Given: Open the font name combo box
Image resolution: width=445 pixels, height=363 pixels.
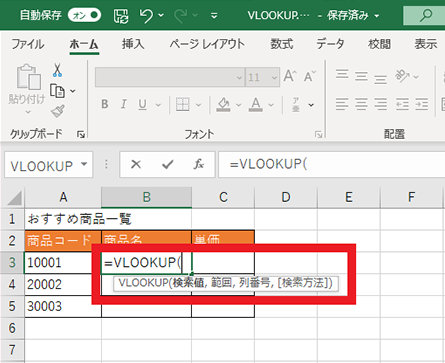Looking at the screenshot, I should point(170,77).
